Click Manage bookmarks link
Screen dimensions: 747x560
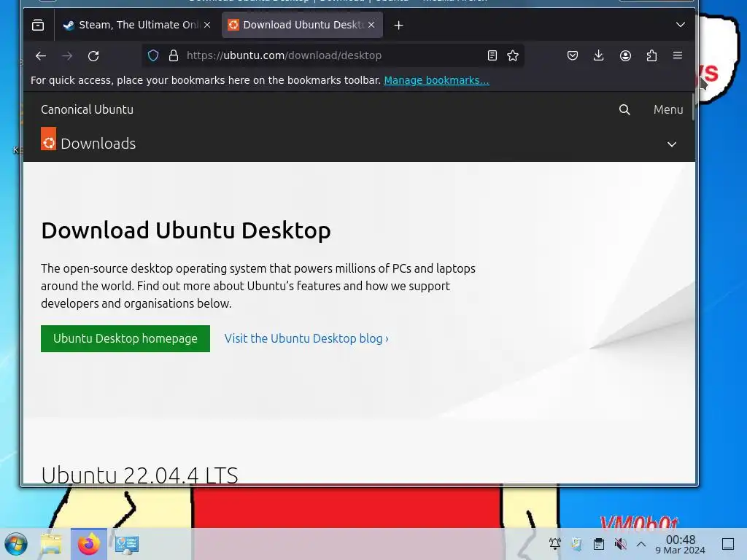[x=436, y=80]
